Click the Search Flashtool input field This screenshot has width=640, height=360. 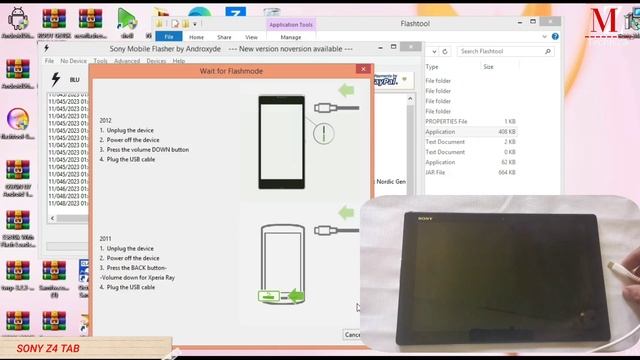click(505, 51)
